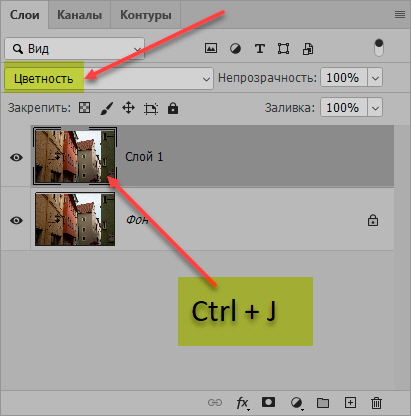Expand the Заливка percentage dropdown arrow

point(375,108)
